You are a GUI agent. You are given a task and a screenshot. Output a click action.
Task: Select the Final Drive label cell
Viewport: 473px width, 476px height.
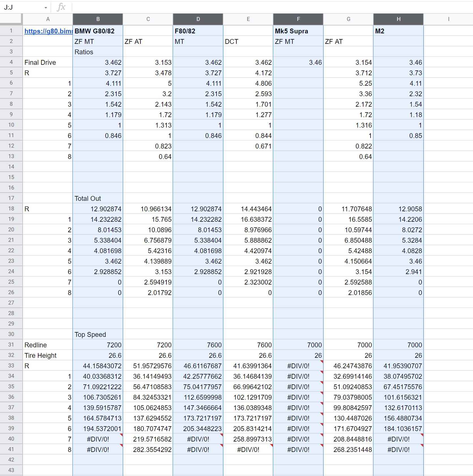(x=48, y=62)
